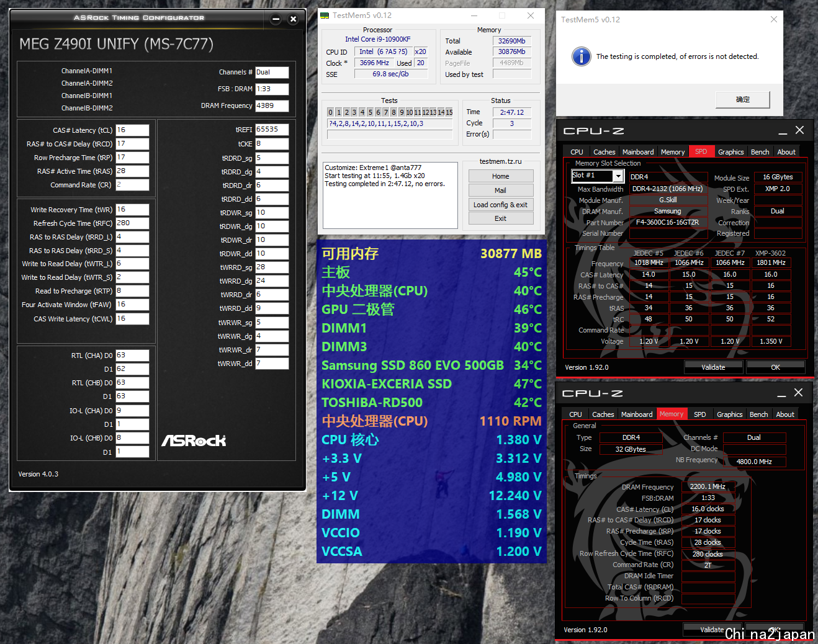Click the Exit button in TestMem5
This screenshot has width=818, height=644.
click(x=500, y=218)
